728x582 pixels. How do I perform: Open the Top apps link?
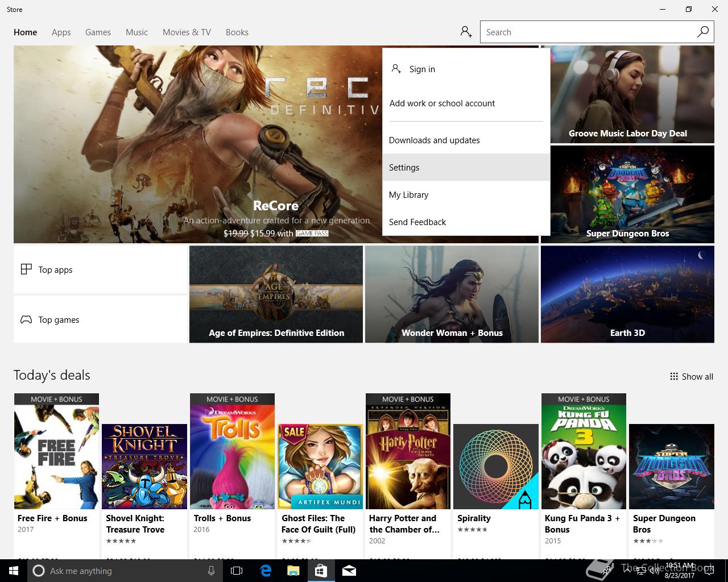[100, 269]
